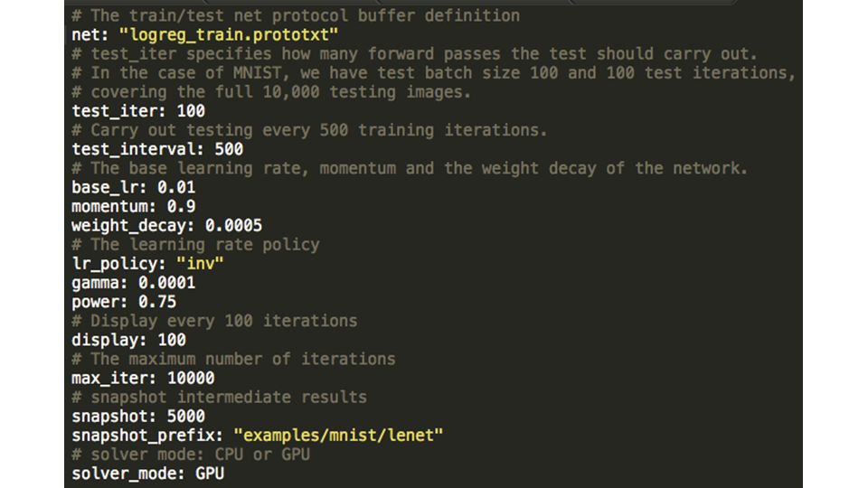The height and width of the screenshot is (488, 868).
Task: Place cursor on momentum: 0.9 line
Action: coord(134,207)
